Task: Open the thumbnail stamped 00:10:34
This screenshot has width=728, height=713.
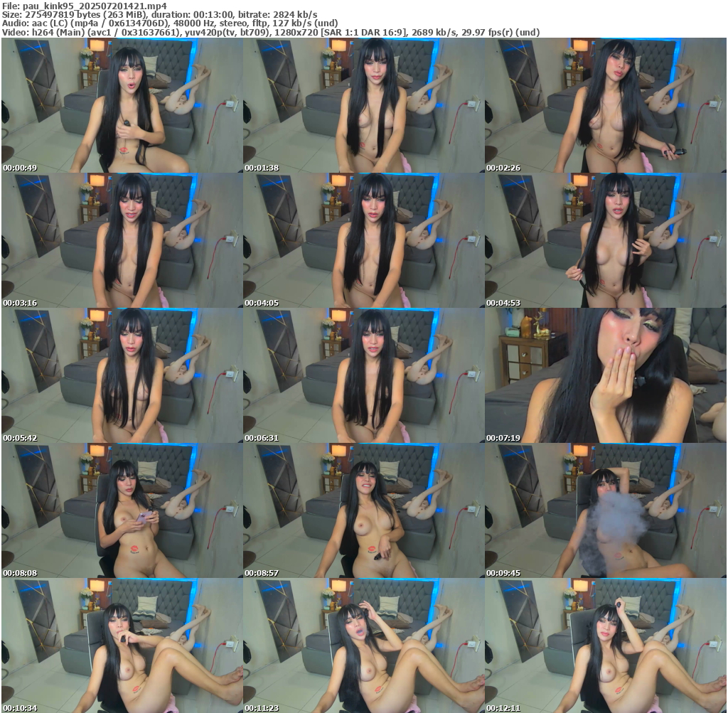Action: pyautogui.click(x=122, y=645)
